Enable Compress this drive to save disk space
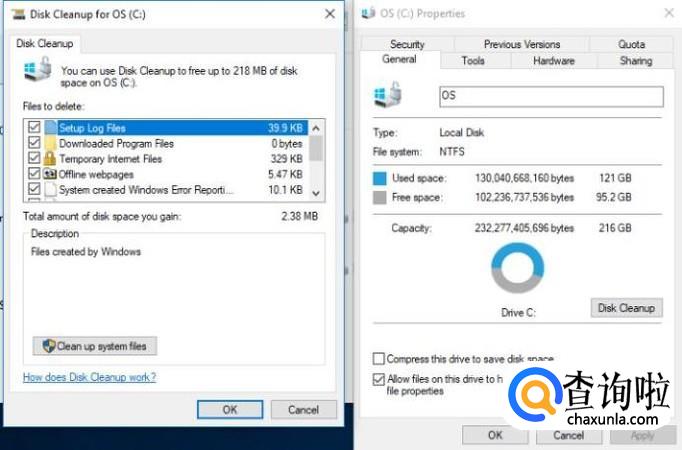Image resolution: width=682 pixels, height=450 pixels. coord(379,358)
